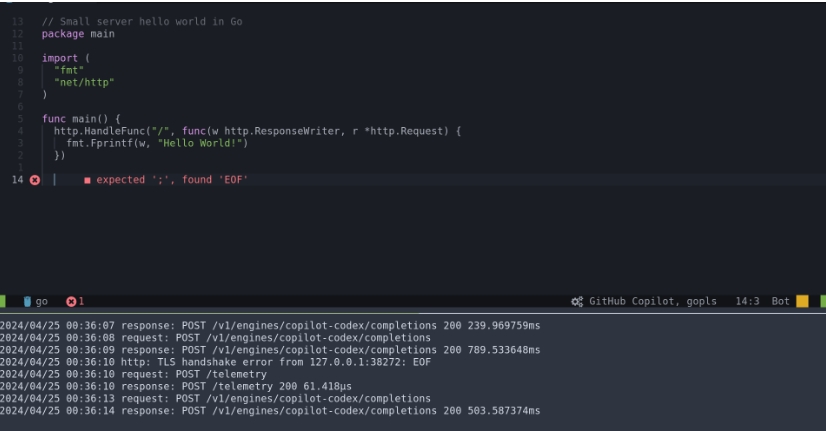826x431 pixels.
Task: Click the Go filetype icon in the statusline
Action: [27, 301]
